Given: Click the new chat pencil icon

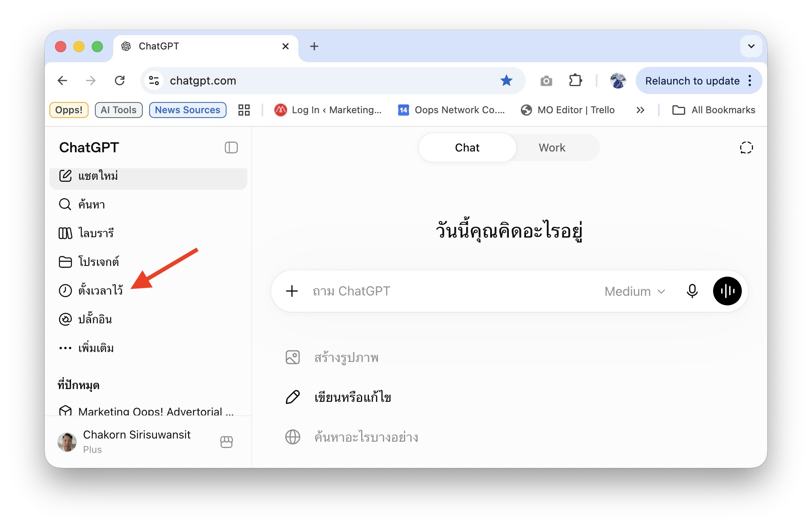Looking at the screenshot, I should coord(65,176).
